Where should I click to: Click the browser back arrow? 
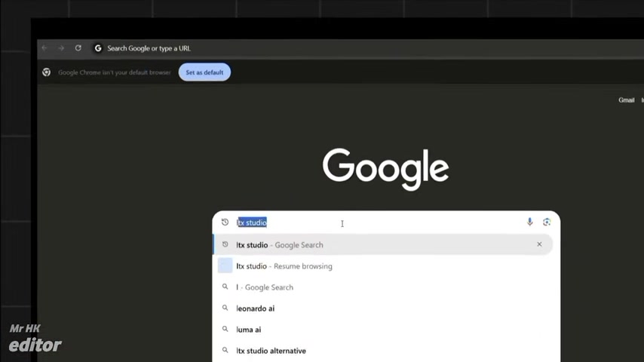(x=44, y=48)
